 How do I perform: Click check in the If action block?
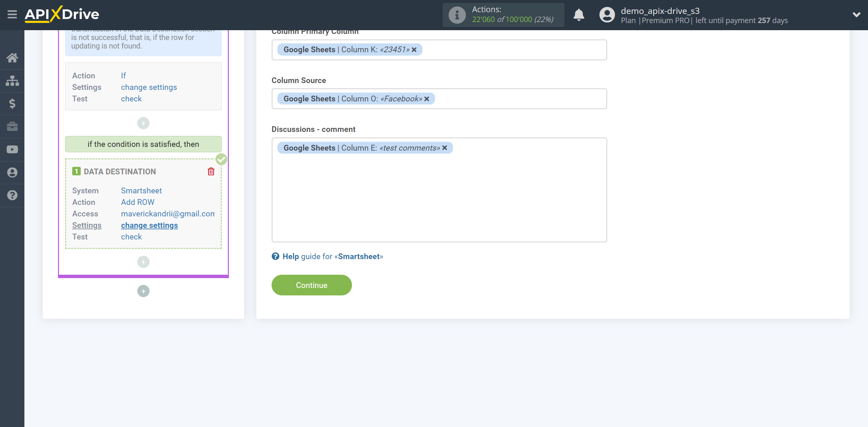(x=131, y=99)
